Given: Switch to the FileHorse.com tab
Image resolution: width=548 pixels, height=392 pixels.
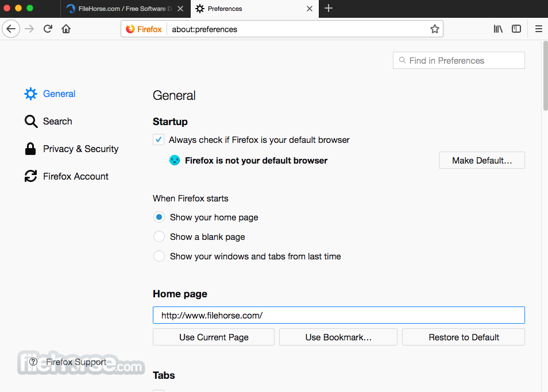Looking at the screenshot, I should [125, 9].
